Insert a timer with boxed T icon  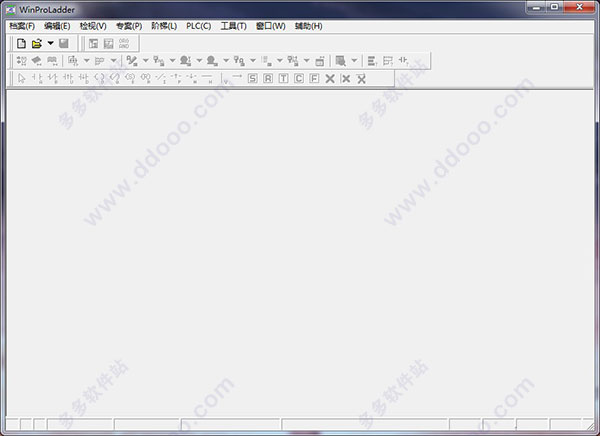283,78
